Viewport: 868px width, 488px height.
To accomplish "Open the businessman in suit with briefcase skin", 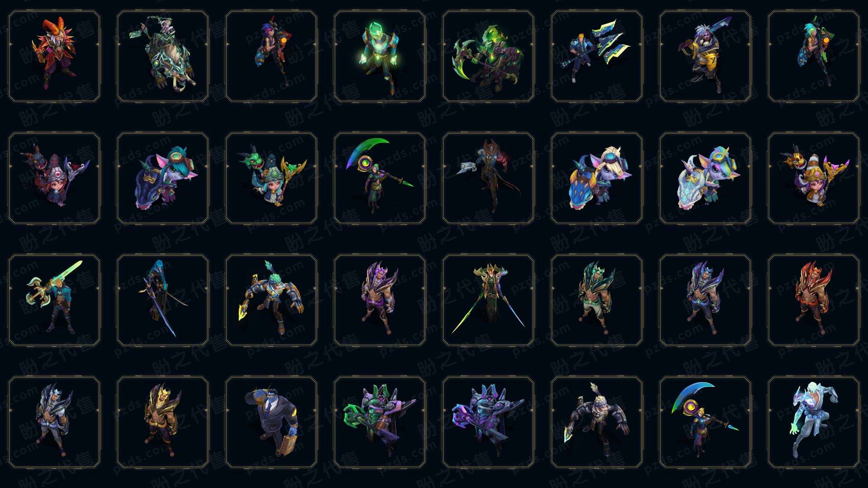I will tap(271, 422).
